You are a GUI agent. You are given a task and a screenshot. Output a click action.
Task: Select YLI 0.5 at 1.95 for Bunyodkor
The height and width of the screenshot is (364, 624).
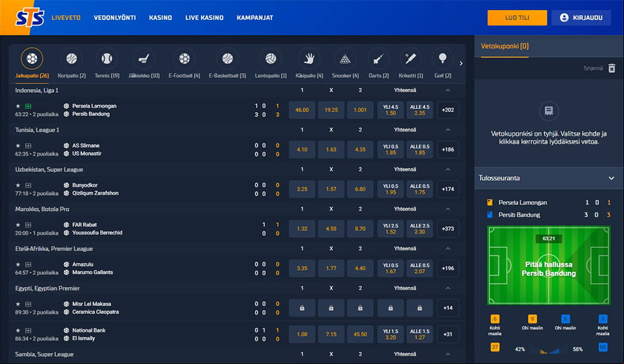[x=391, y=189]
